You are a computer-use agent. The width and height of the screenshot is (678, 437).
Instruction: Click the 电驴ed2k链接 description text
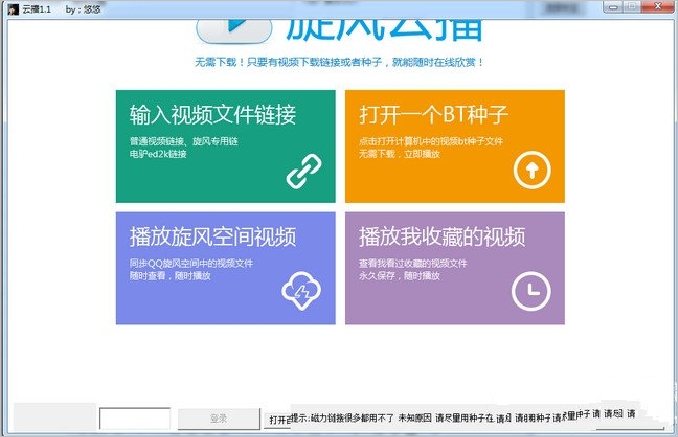158,154
